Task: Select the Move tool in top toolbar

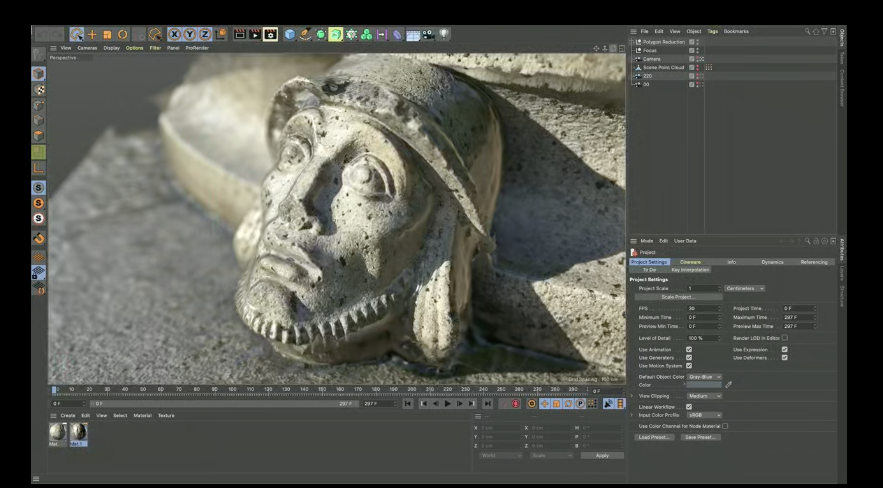Action: (x=92, y=34)
